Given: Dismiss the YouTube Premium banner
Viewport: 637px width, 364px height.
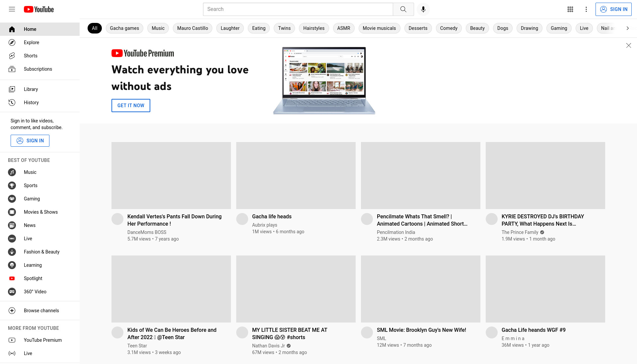Looking at the screenshot, I should (628, 45).
